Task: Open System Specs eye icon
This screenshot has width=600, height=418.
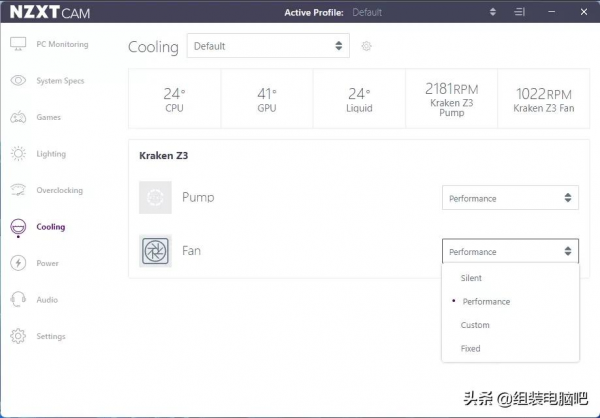Action: click(x=18, y=81)
